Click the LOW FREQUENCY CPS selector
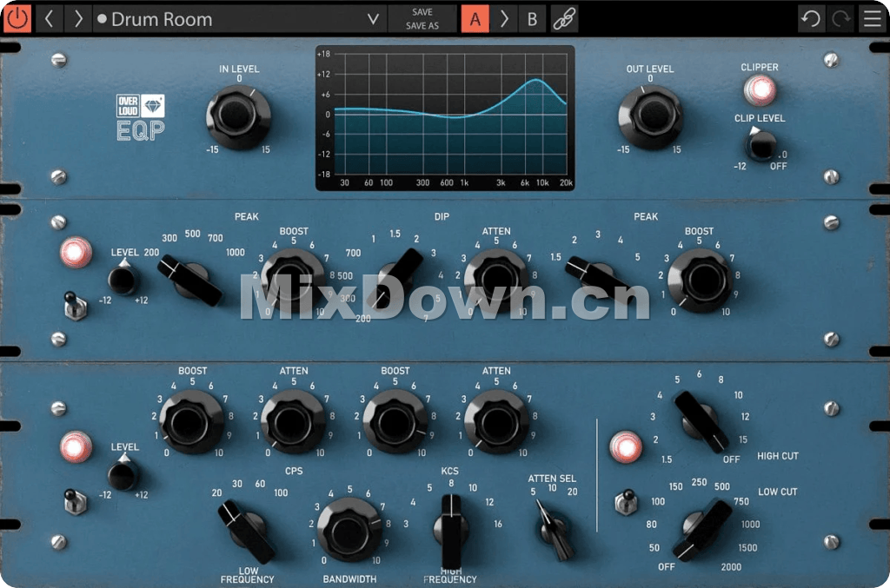This screenshot has width=890, height=588. [246, 531]
